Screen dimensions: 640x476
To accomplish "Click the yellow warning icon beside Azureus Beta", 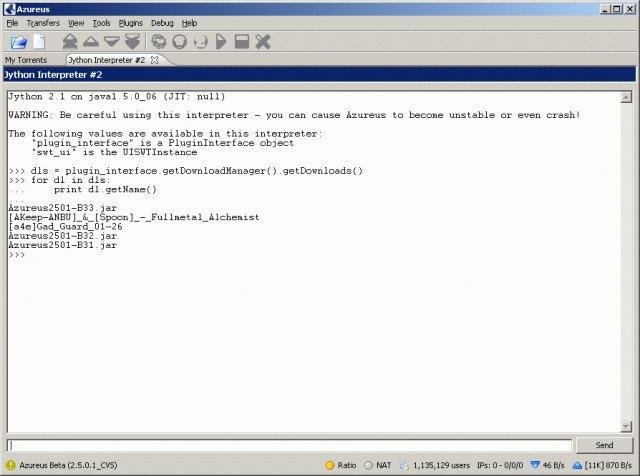I will pyautogui.click(x=11, y=465).
